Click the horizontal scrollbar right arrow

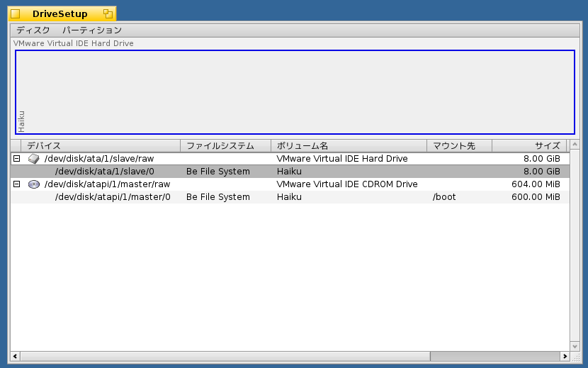565,356
